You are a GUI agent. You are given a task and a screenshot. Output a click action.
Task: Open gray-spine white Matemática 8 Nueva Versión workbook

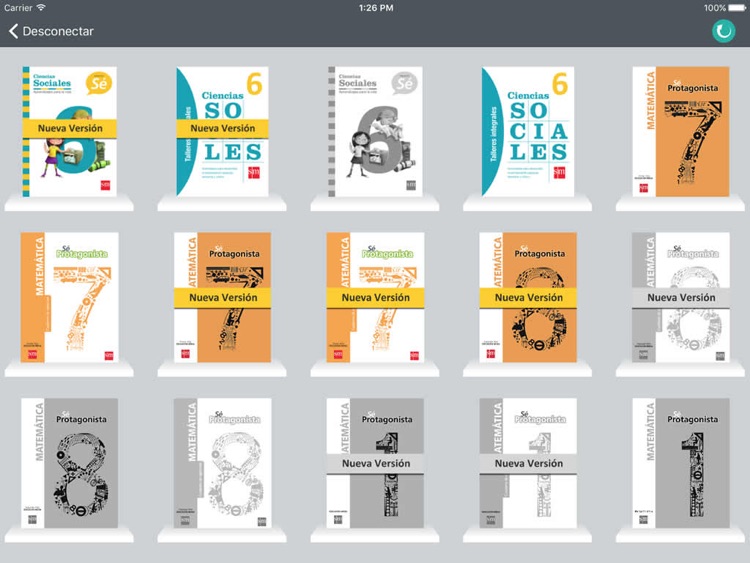tap(681, 297)
